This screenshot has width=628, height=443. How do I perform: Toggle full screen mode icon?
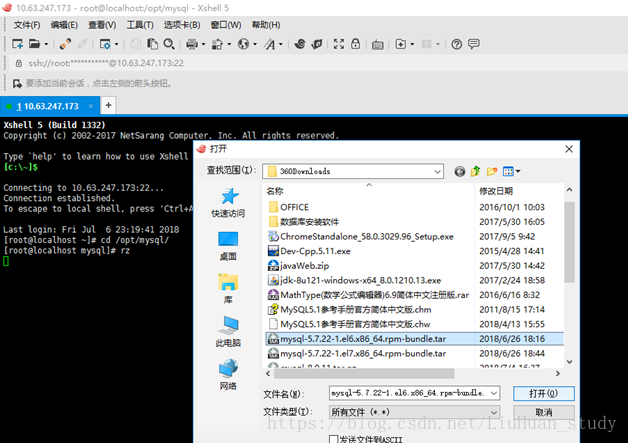pos(339,44)
